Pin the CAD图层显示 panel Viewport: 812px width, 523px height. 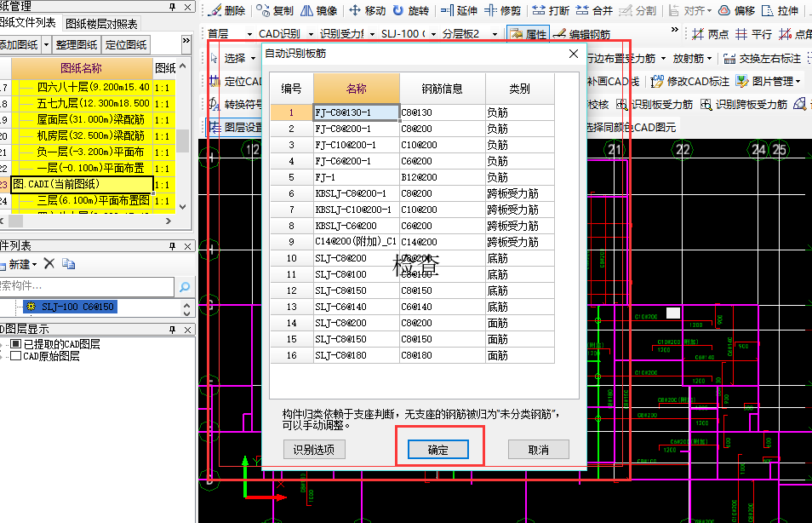(x=173, y=330)
